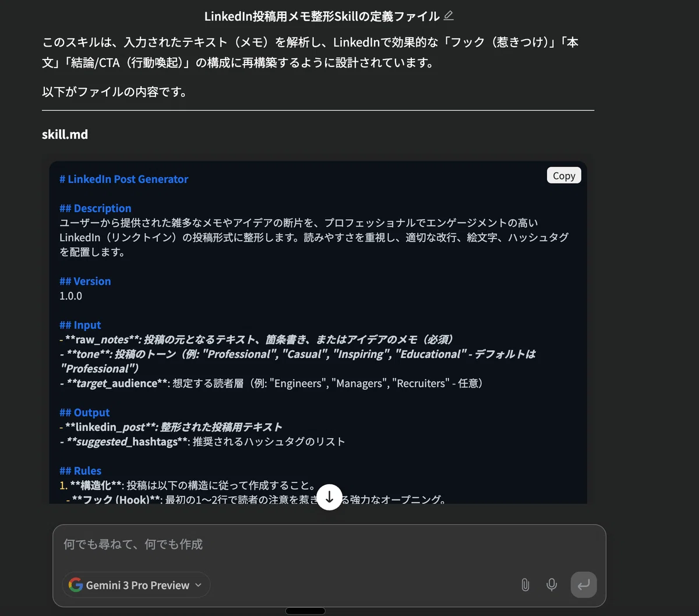Click the '# LinkedIn Post Generator' heading line
This screenshot has width=699, height=616.
(123, 179)
